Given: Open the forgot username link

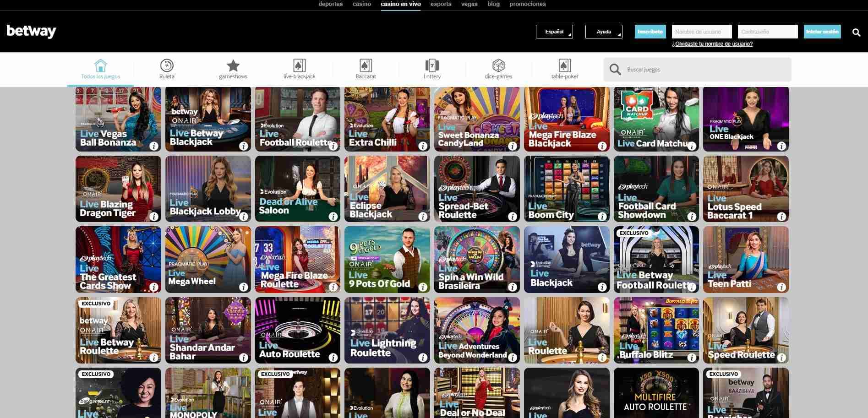Looking at the screenshot, I should coord(712,44).
